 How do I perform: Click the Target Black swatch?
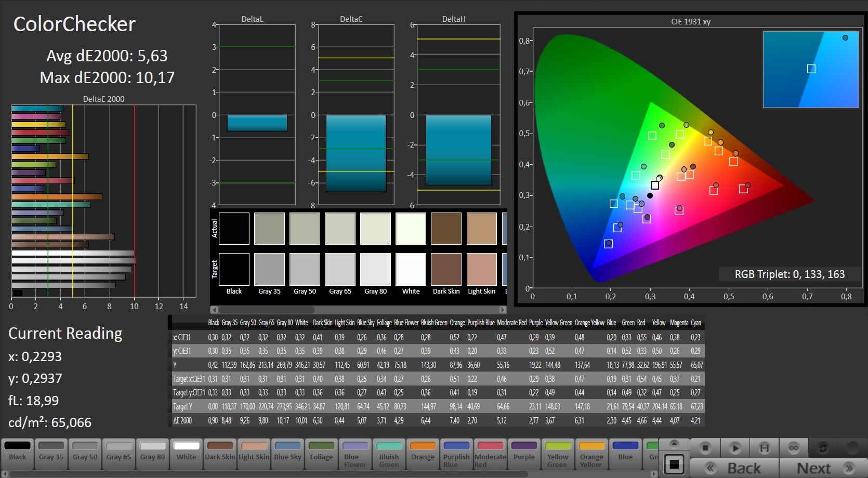point(234,269)
